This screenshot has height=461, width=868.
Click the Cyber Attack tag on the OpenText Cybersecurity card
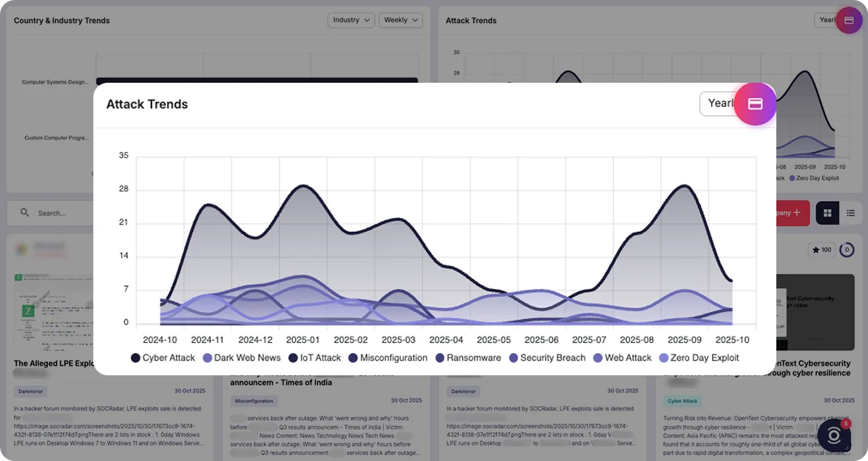(682, 400)
